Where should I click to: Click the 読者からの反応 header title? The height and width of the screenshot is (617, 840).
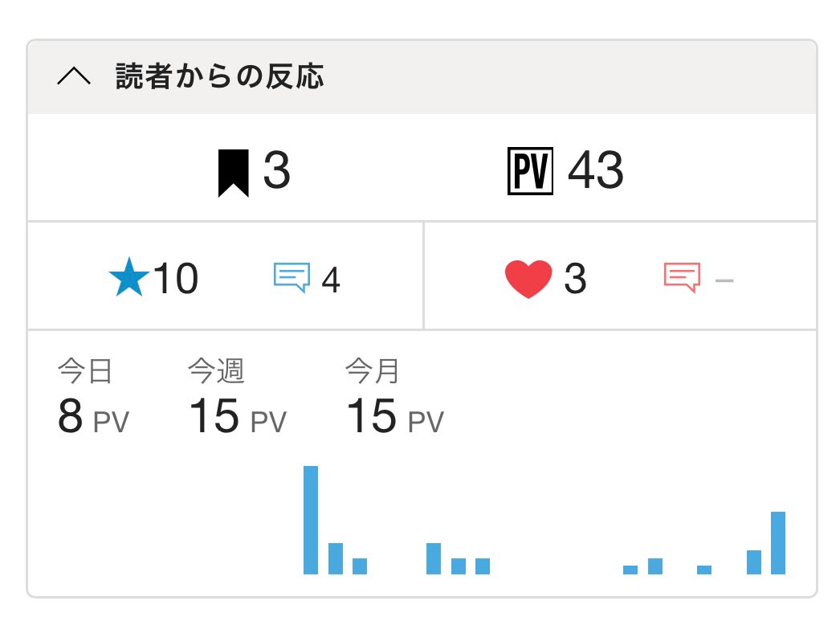[219, 77]
